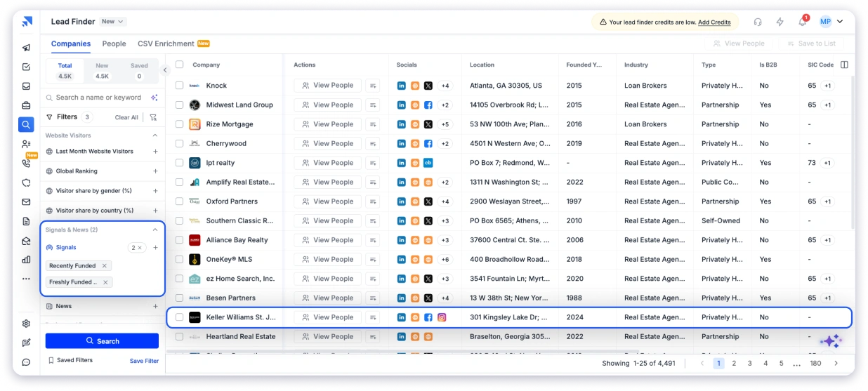Switch to the People tab
This screenshot has height=391, width=868.
click(114, 44)
